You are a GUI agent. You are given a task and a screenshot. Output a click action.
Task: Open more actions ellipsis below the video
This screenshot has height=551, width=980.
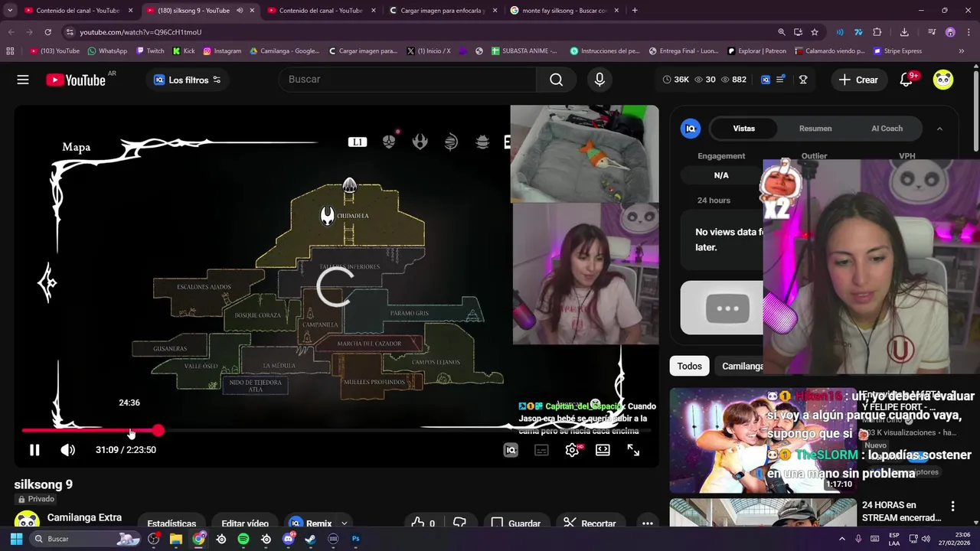pos(647,523)
